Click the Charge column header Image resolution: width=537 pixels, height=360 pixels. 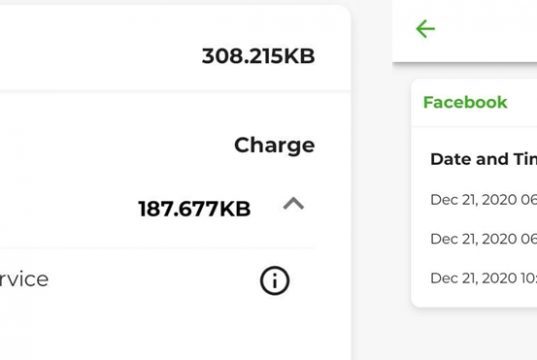[274, 146]
